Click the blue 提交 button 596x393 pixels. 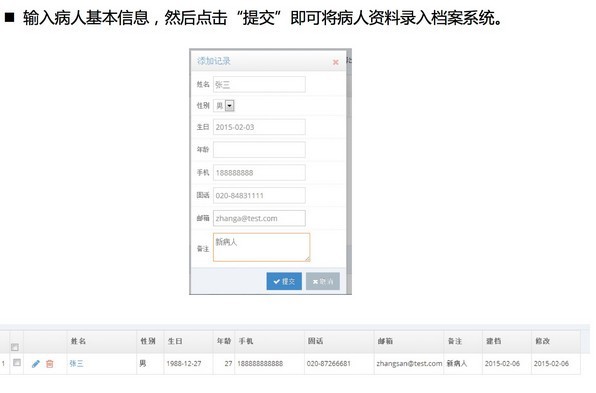click(284, 281)
